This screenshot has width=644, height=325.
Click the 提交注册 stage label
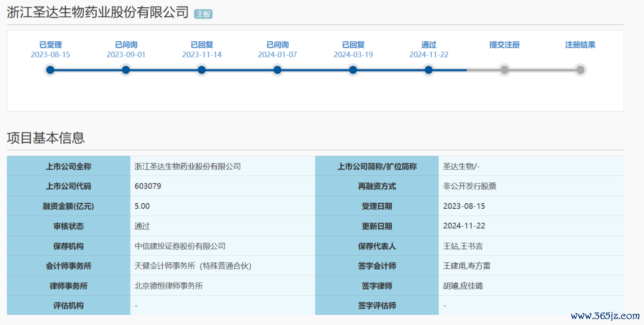pos(504,45)
